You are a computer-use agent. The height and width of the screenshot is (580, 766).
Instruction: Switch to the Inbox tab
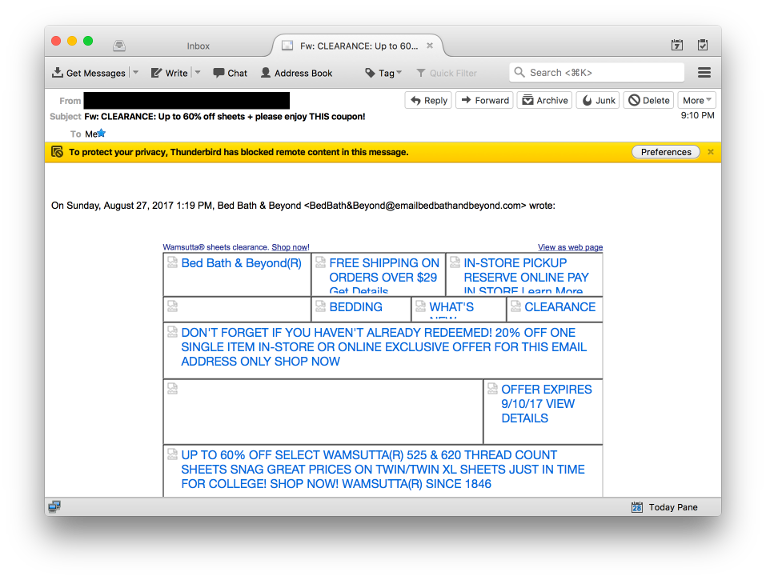click(198, 46)
